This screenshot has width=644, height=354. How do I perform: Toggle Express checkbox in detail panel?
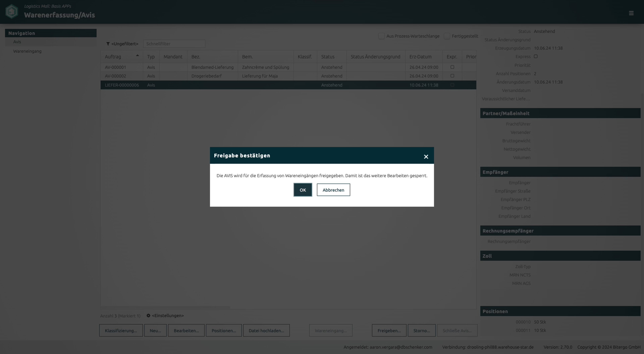click(536, 57)
